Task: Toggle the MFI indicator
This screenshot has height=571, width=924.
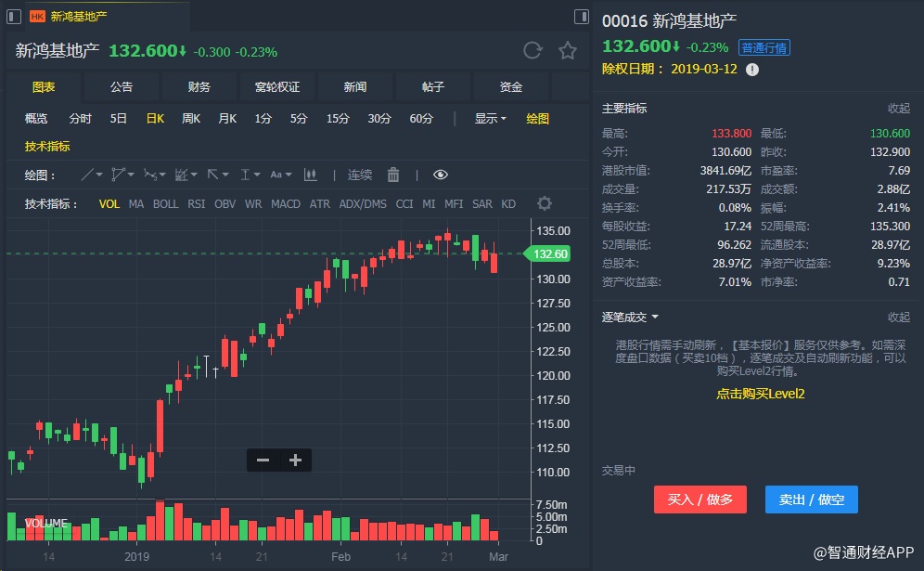Action: [454, 204]
